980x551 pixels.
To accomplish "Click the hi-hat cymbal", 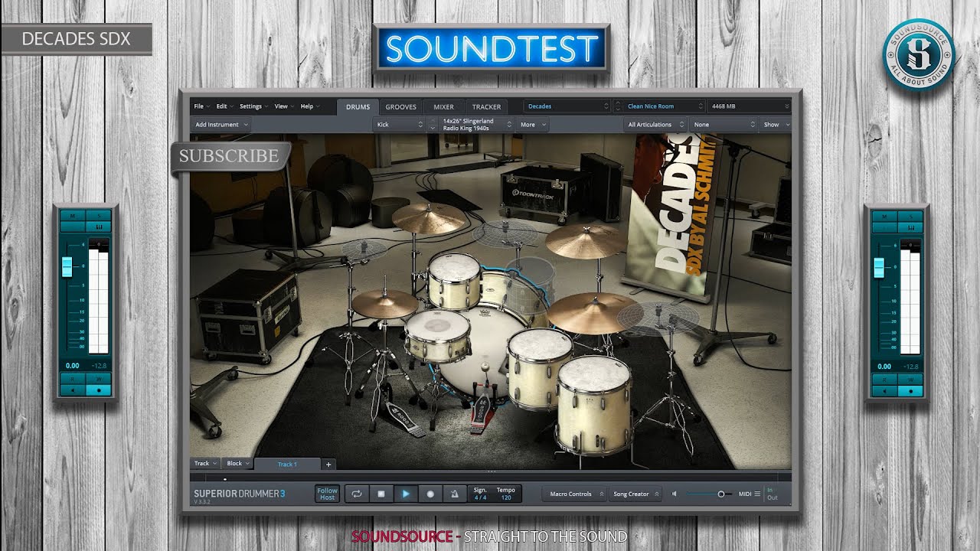I will point(384,304).
